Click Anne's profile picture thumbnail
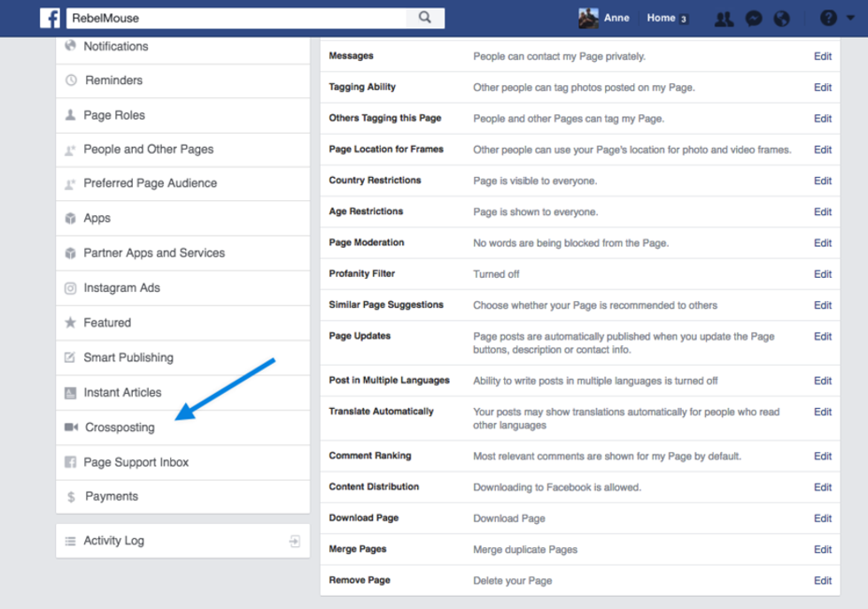 click(x=588, y=18)
